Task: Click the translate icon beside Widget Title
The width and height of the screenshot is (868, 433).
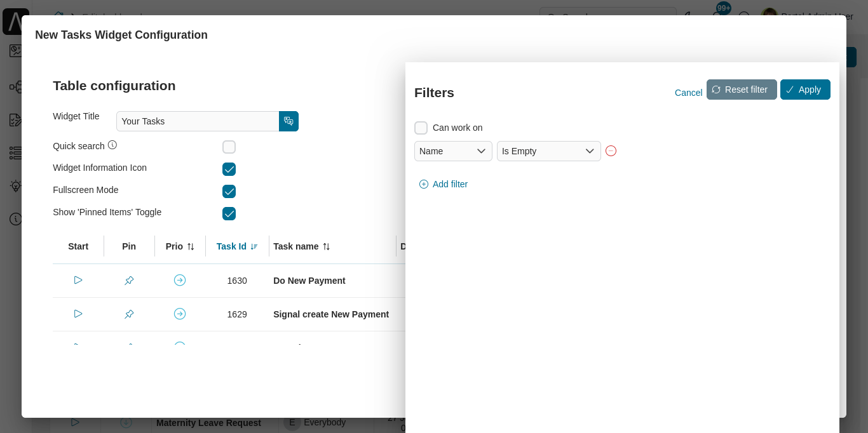Action: 288,121
